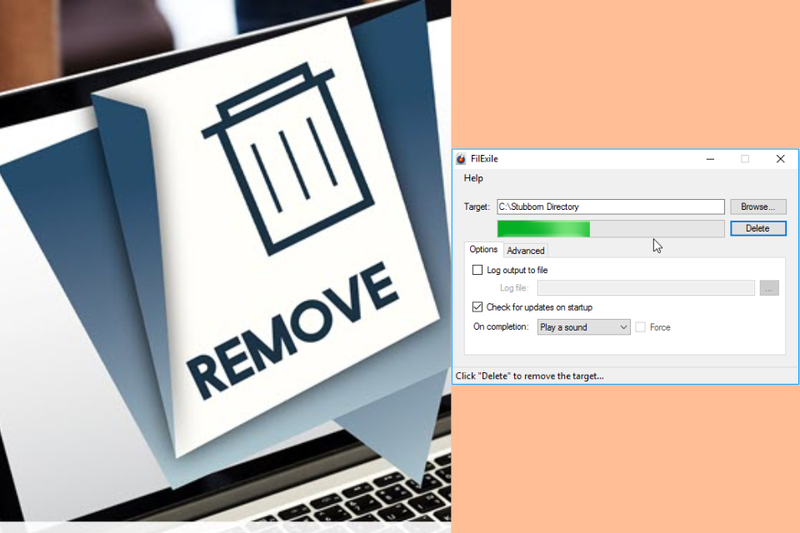
Task: Focus the Target path input field
Action: click(611, 207)
